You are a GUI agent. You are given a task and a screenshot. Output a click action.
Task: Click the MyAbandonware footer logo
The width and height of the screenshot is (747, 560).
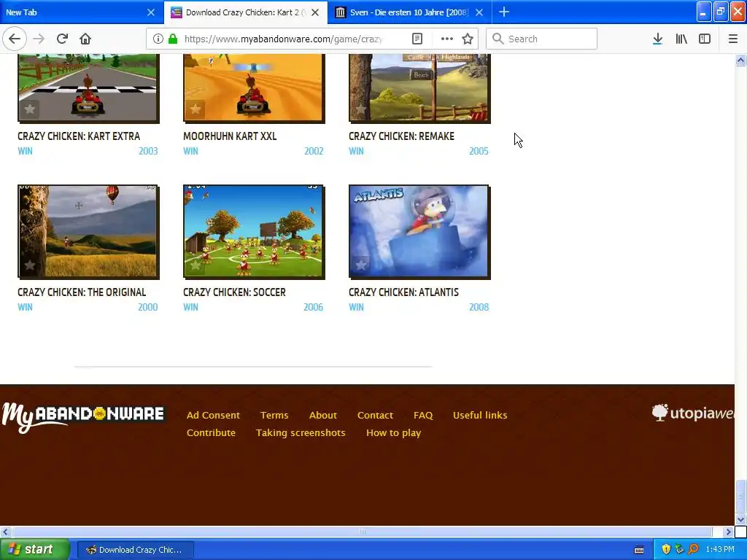83,417
